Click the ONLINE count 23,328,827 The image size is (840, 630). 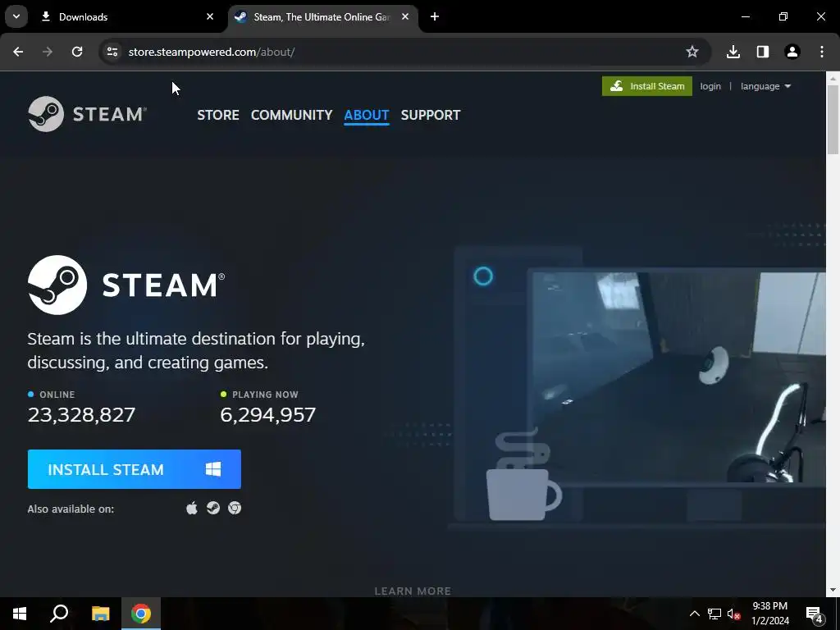(x=81, y=414)
